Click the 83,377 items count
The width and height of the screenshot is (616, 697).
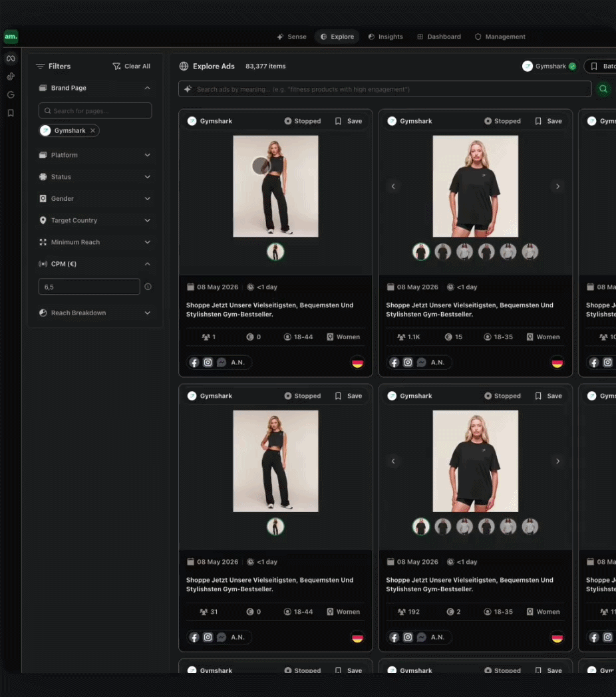265,67
